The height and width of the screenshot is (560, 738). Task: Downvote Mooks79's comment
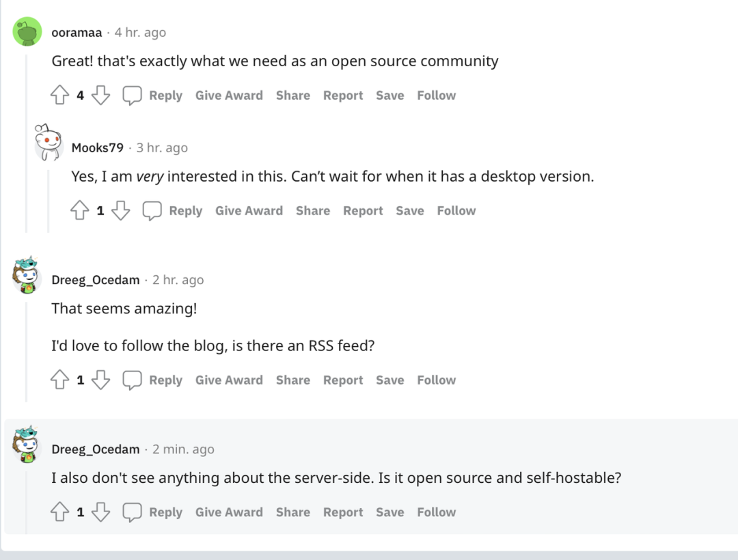120,211
